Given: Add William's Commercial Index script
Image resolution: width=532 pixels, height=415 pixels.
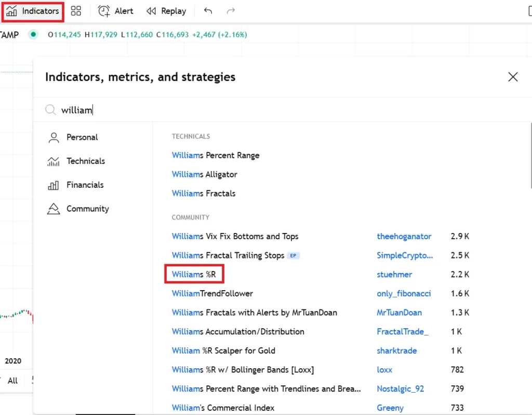Looking at the screenshot, I should pyautogui.click(x=223, y=407).
